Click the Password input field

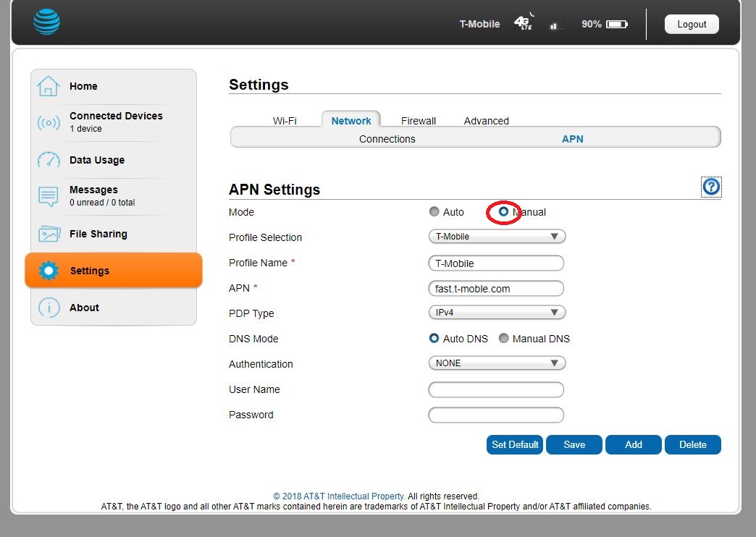[x=495, y=415]
